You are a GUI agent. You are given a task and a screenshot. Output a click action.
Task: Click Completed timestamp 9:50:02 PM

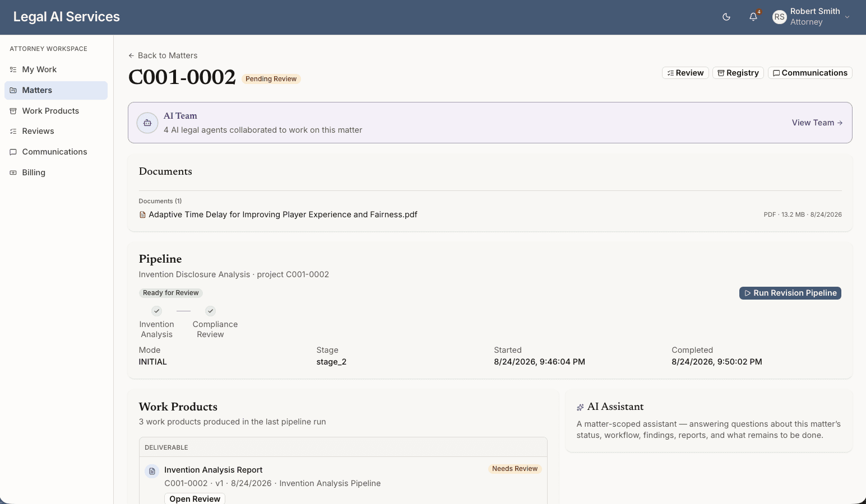click(717, 362)
